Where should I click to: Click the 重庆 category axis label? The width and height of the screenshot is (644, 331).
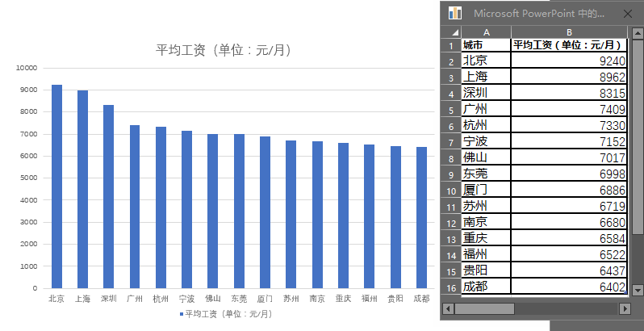click(343, 299)
